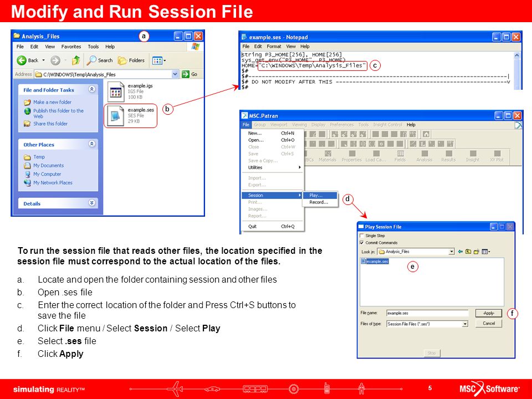Open My Documents under Other Places
The image size is (532, 399).
click(x=49, y=166)
